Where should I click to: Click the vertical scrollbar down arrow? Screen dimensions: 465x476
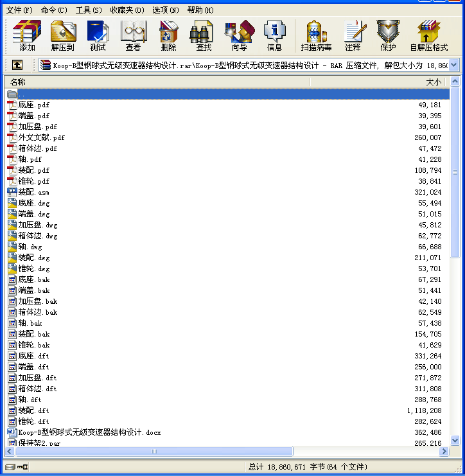455,441
